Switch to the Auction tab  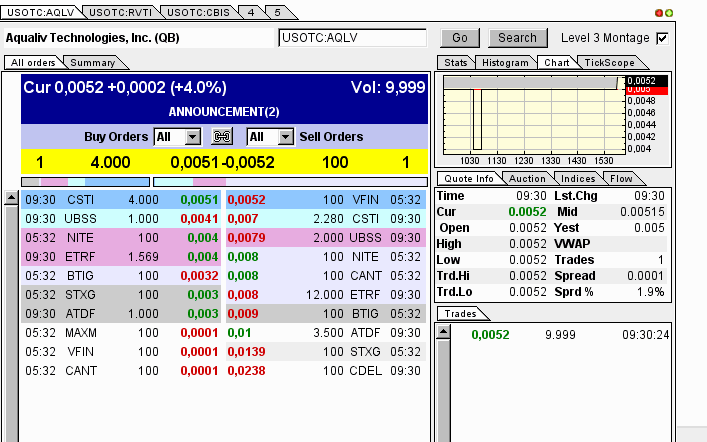tap(527, 179)
